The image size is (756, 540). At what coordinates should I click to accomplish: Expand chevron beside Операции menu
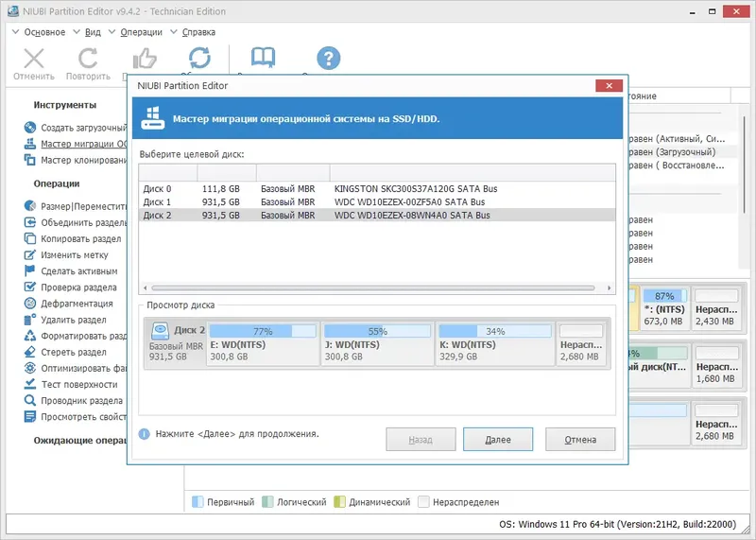pyautogui.click(x=112, y=32)
